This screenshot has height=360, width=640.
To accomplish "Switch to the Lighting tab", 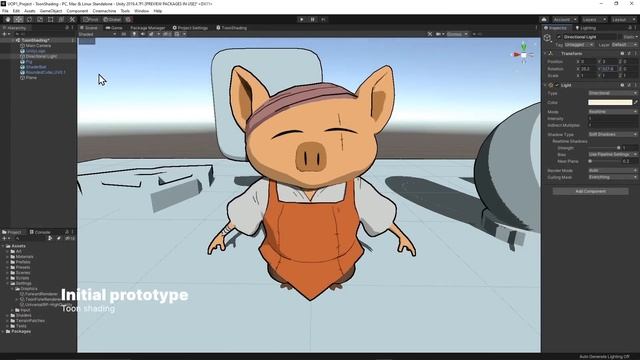I will pyautogui.click(x=585, y=28).
